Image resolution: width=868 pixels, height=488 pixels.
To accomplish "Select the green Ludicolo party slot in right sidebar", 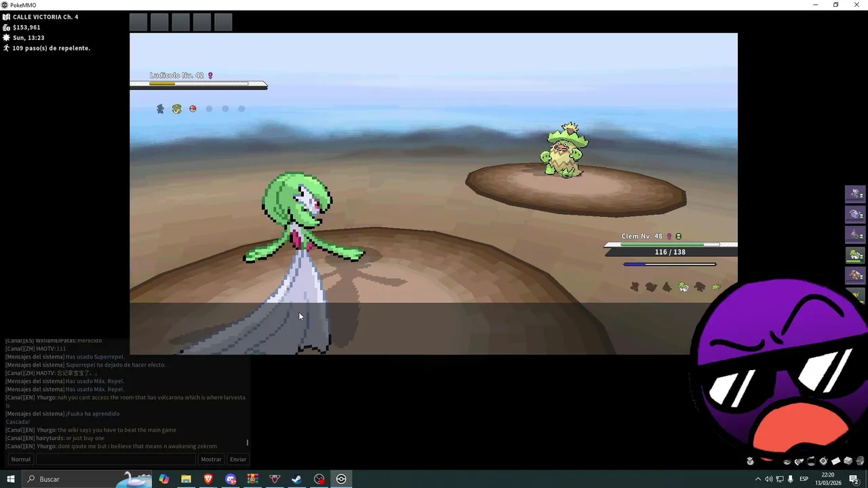I will click(x=854, y=255).
